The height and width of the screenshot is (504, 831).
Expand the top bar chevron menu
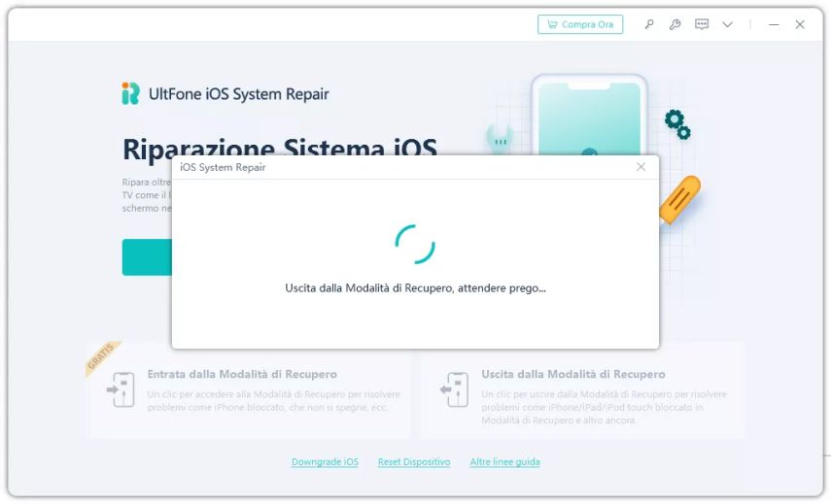click(728, 24)
